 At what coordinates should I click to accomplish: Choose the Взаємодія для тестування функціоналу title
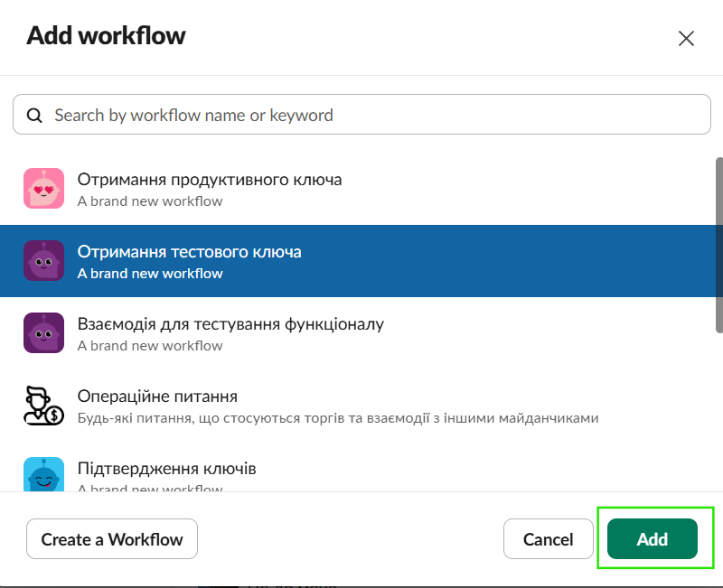pos(230,323)
